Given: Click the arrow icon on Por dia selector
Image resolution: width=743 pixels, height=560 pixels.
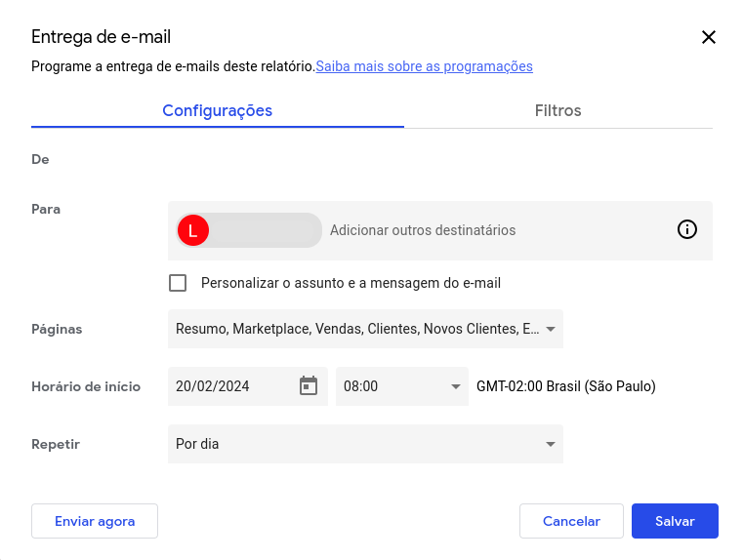Looking at the screenshot, I should pyautogui.click(x=551, y=444).
